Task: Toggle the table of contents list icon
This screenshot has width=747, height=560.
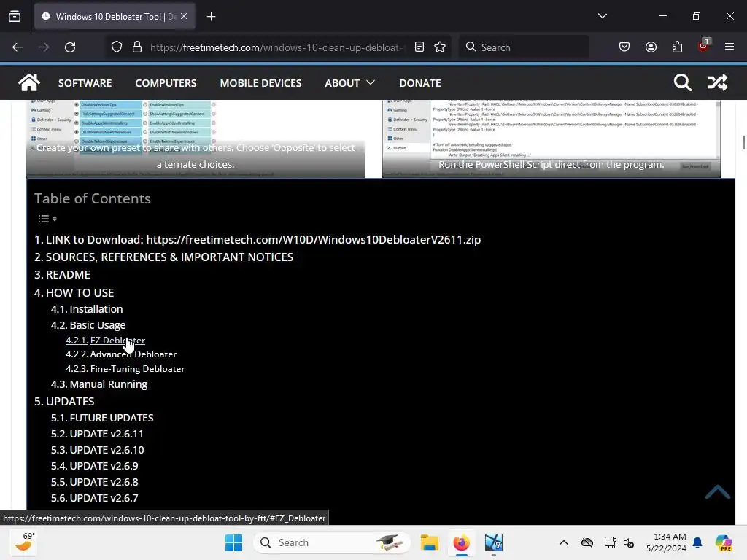Action: point(47,219)
